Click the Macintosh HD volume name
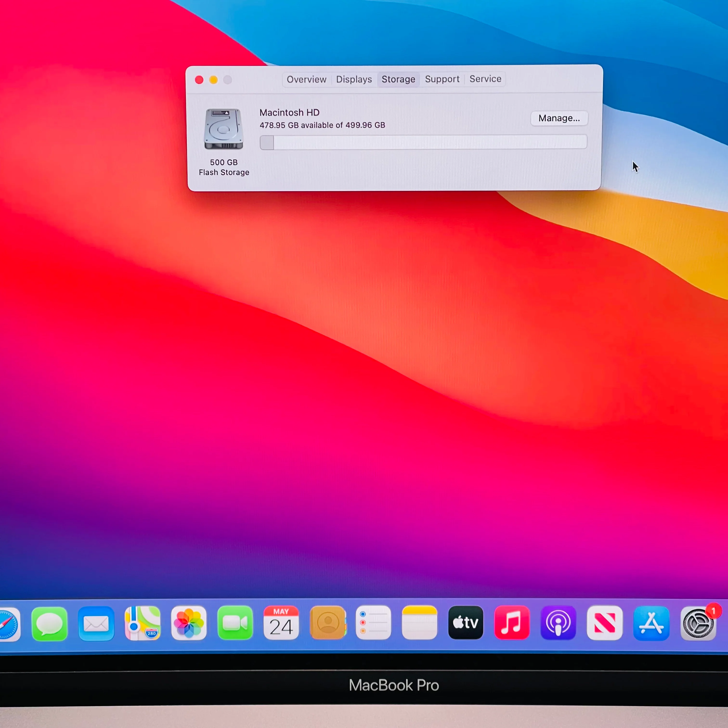This screenshot has height=728, width=728. coord(289,113)
